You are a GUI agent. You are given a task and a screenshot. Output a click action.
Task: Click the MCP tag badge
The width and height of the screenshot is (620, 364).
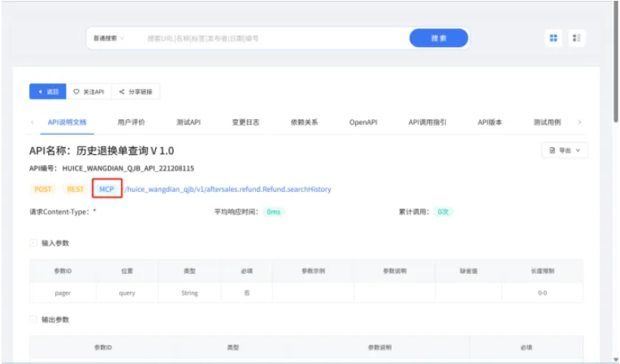[x=106, y=189]
